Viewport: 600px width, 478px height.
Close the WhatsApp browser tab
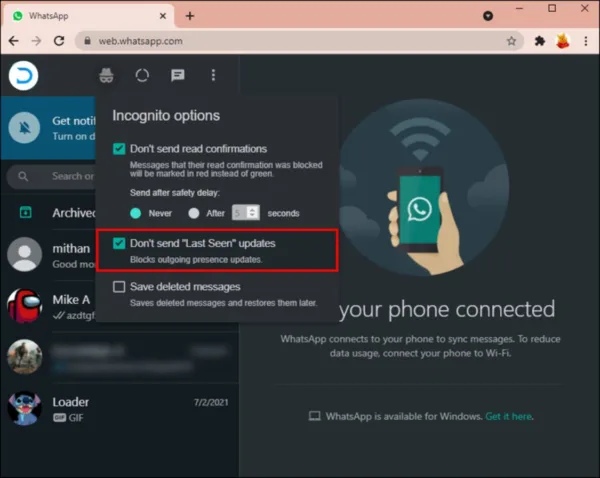point(163,16)
